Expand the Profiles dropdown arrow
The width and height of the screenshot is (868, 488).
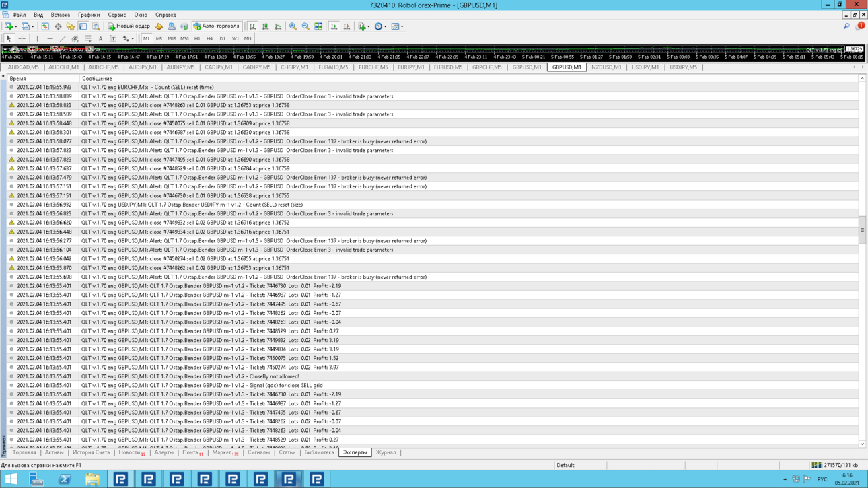[32, 26]
